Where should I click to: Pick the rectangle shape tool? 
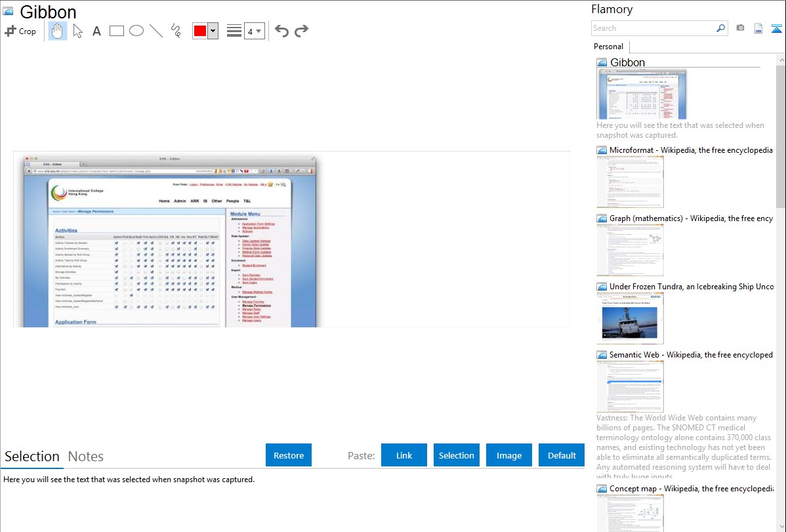tap(116, 31)
